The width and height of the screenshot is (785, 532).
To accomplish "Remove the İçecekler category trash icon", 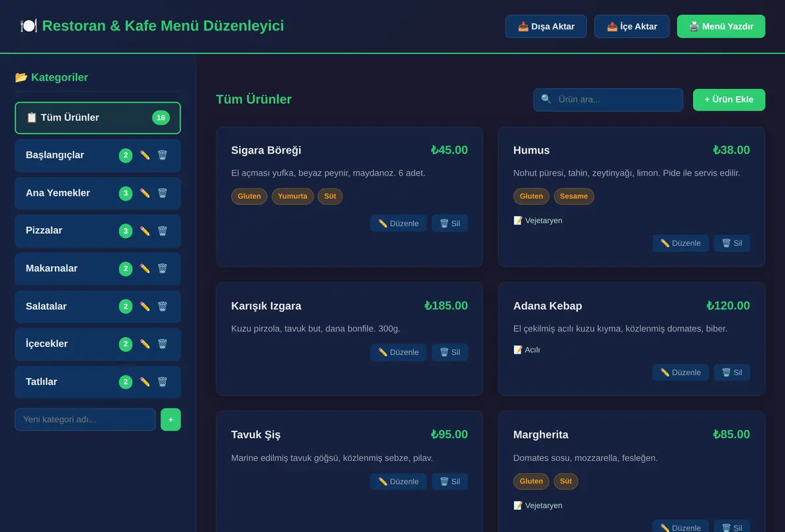I will (162, 344).
